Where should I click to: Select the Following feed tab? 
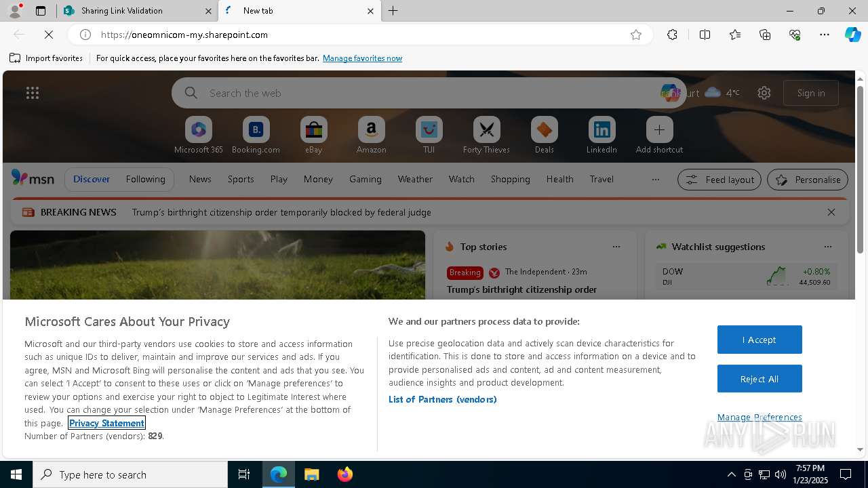[146, 179]
